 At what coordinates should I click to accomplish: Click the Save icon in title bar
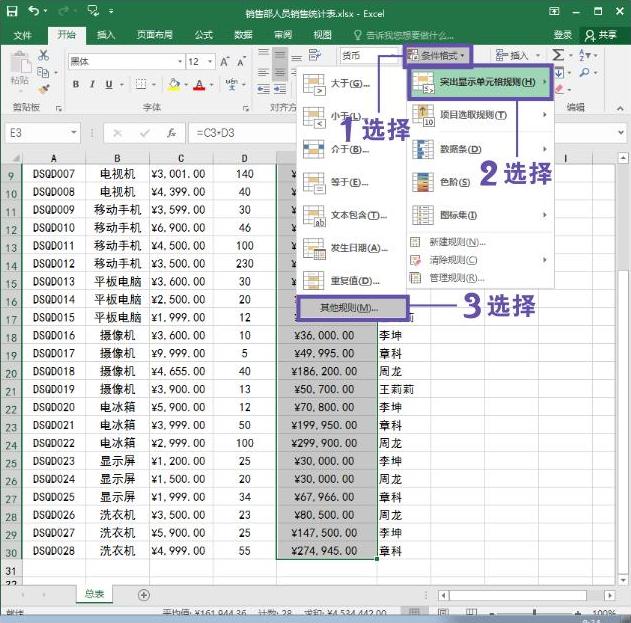tap(12, 12)
